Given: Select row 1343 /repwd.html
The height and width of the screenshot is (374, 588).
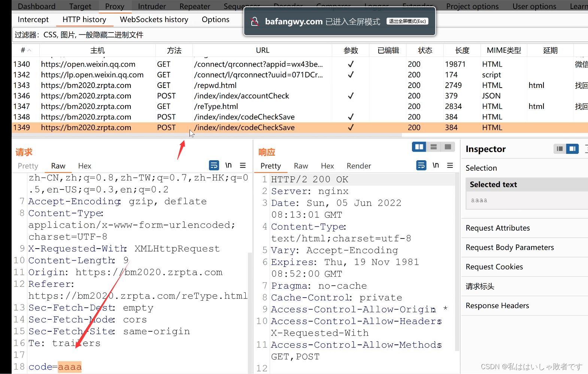Looking at the screenshot, I should tap(300, 85).
